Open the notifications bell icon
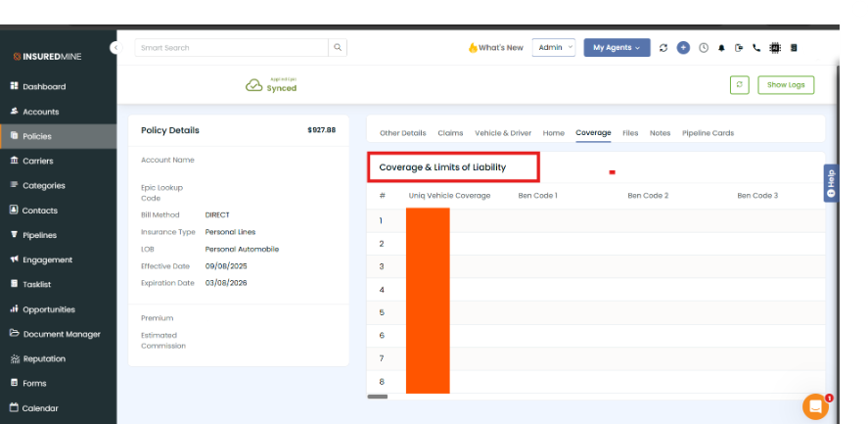868x424 pixels. [x=721, y=47]
